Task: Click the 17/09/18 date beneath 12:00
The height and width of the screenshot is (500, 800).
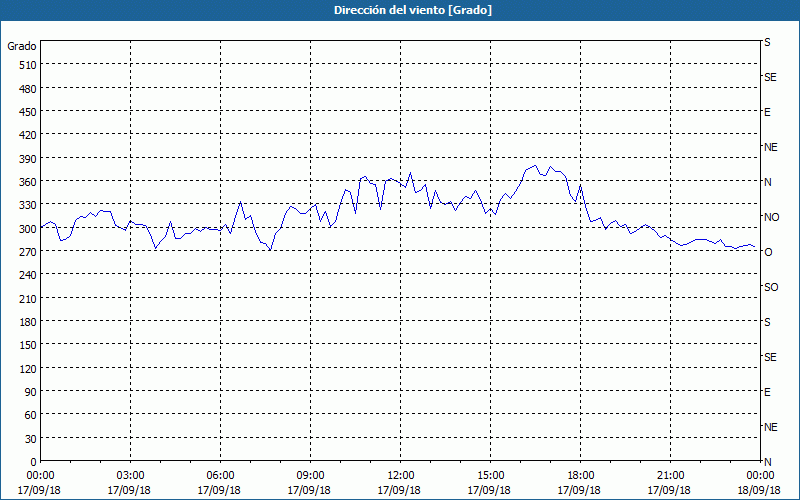Action: 399,490
